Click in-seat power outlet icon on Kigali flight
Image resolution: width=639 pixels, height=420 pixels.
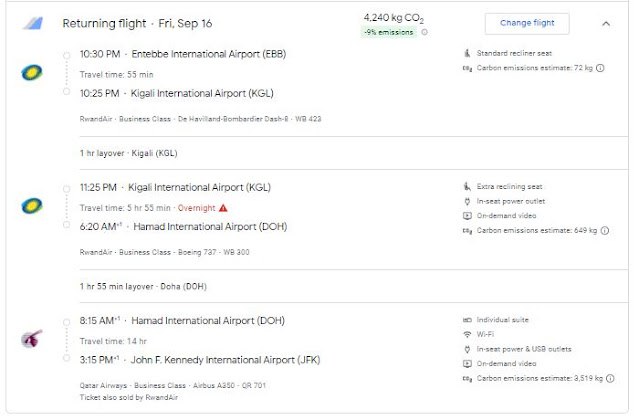click(466, 201)
